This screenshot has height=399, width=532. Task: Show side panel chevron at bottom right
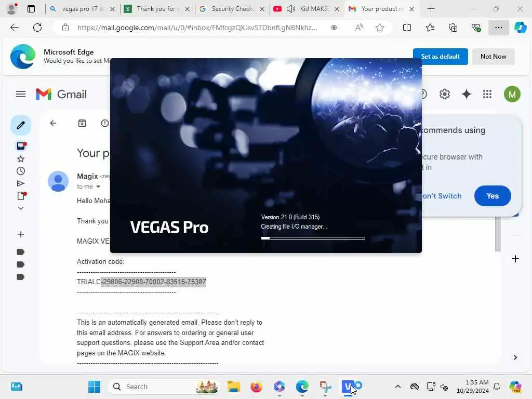pyautogui.click(x=515, y=357)
